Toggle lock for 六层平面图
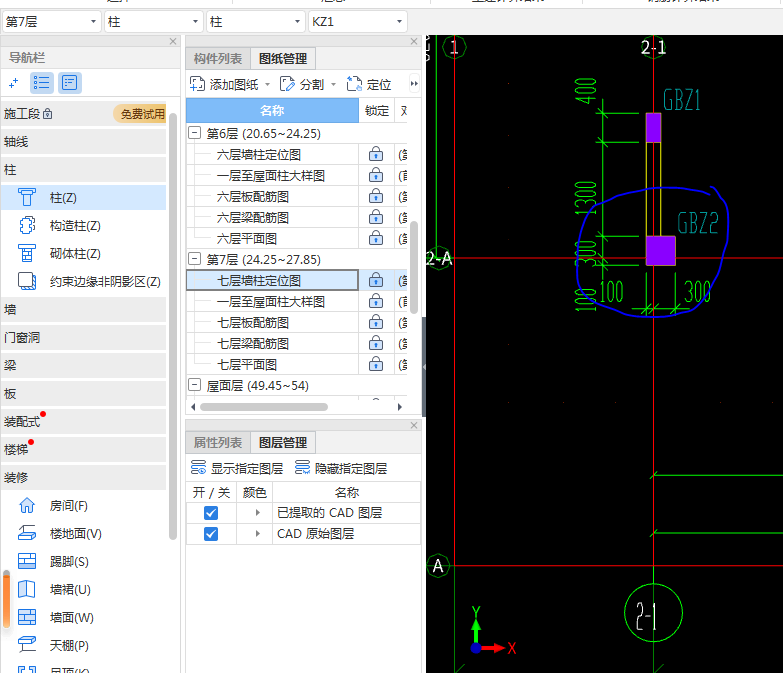This screenshot has height=673, width=783. tap(376, 238)
